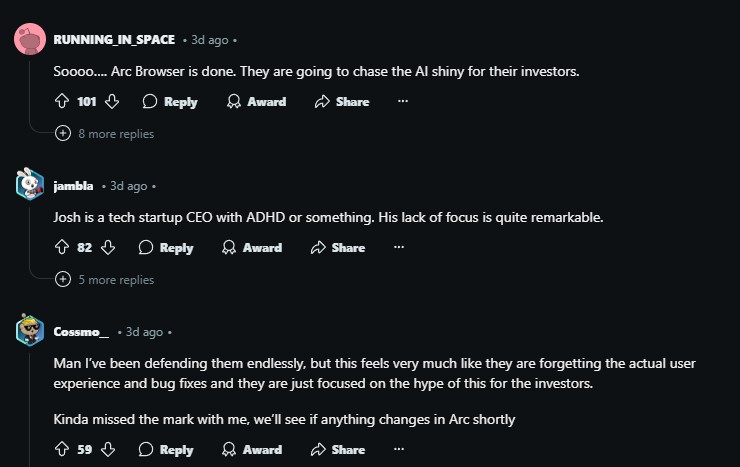Reply to jambla's comment

[166, 247]
